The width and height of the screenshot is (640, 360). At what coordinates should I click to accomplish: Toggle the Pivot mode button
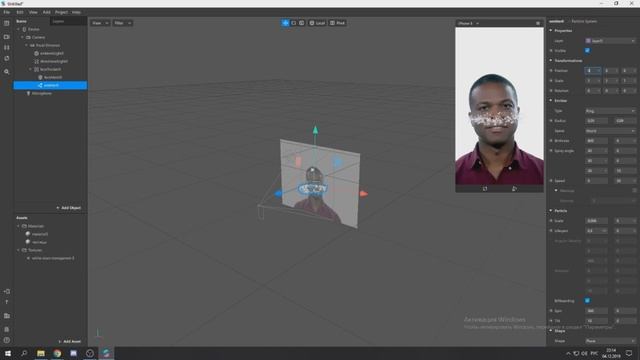tap(338, 23)
